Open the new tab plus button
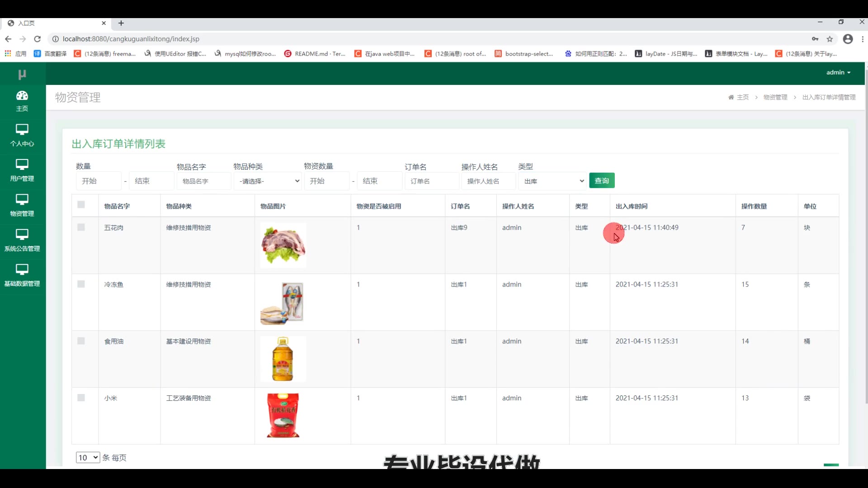Image resolution: width=868 pixels, height=488 pixels. point(121,23)
